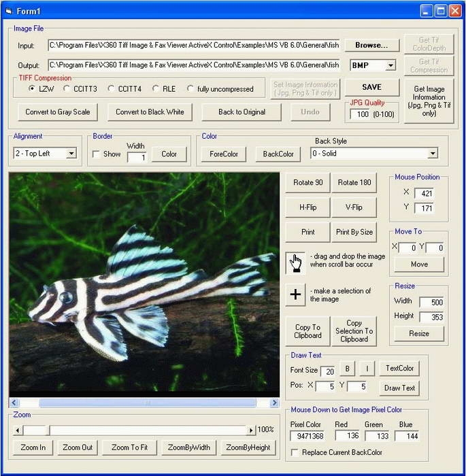Open the Border Color picker
This screenshot has width=466, height=476.
(169, 154)
